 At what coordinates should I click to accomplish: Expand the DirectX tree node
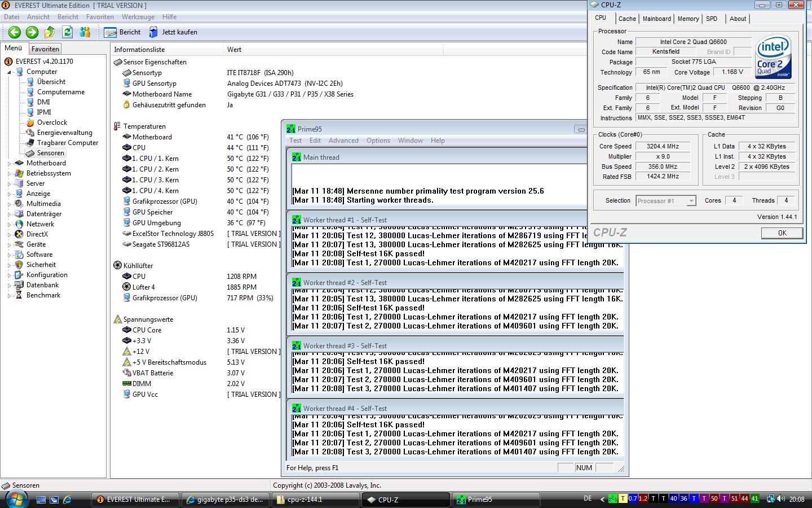9,235
